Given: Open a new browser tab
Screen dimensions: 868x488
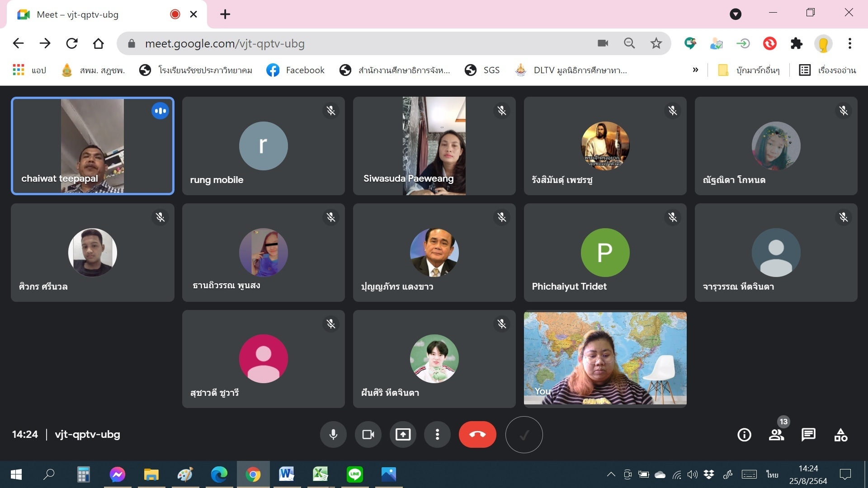Looking at the screenshot, I should [x=225, y=14].
